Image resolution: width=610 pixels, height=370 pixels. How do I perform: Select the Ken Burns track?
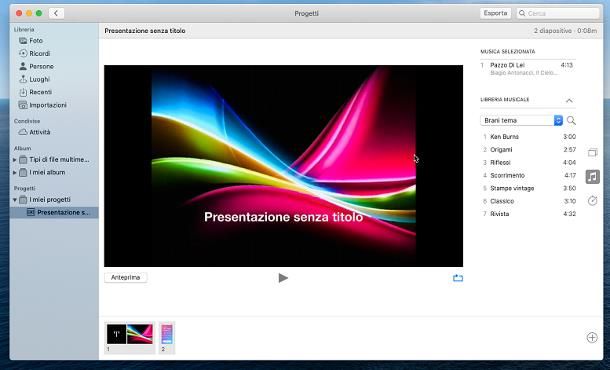tap(529, 137)
